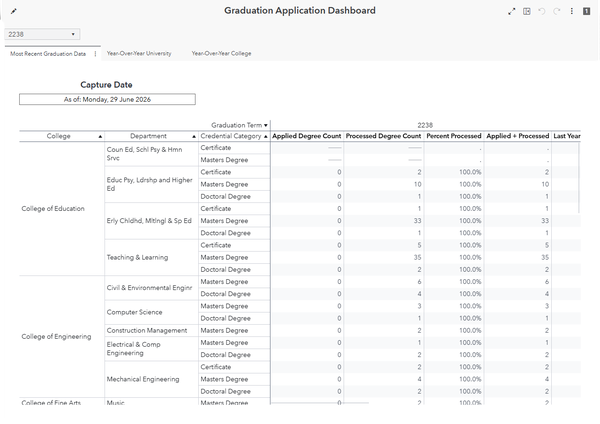Switch to Year-Over-Year University tab
600x424 pixels.
[139, 54]
